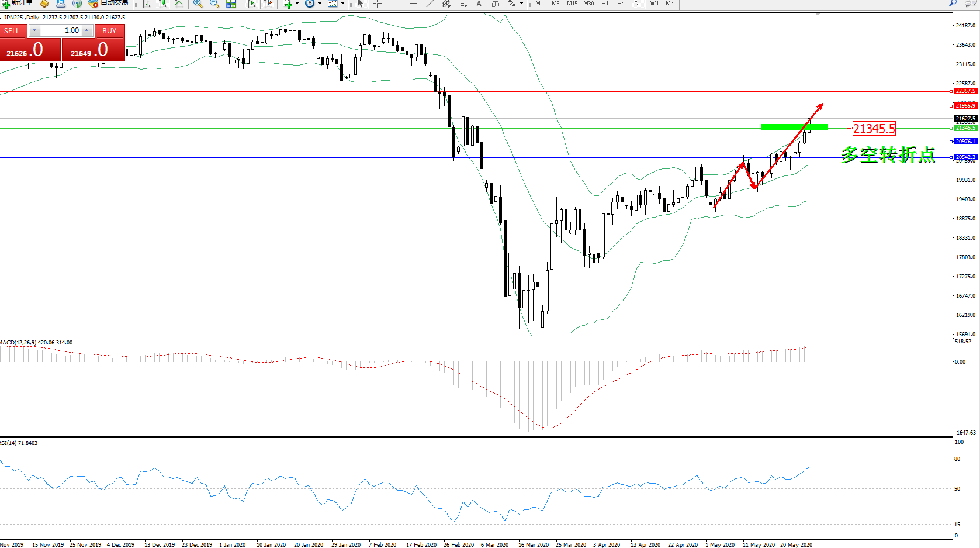Click the lot volume field showing 1.00
This screenshot has height=548, width=980.
point(61,30)
